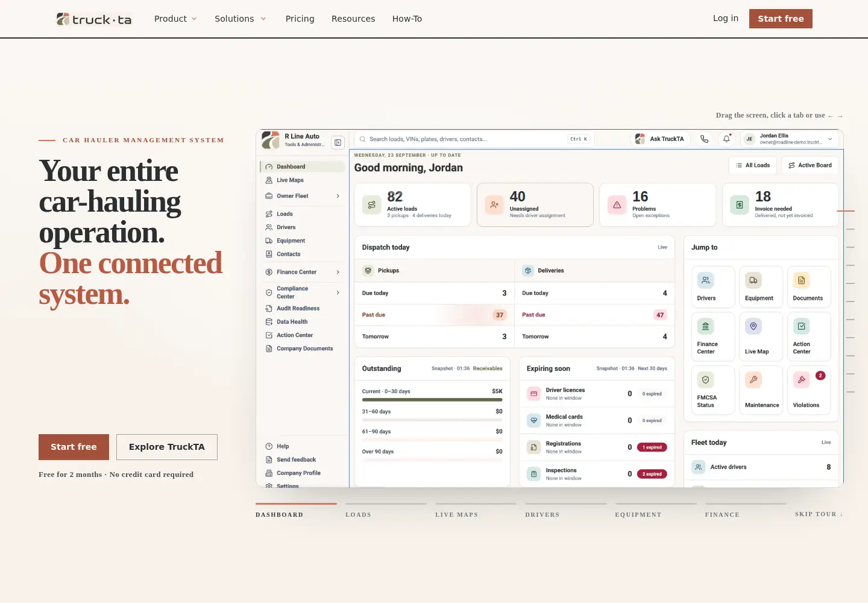
Task: Click the Problems warning icon
Action: (617, 205)
